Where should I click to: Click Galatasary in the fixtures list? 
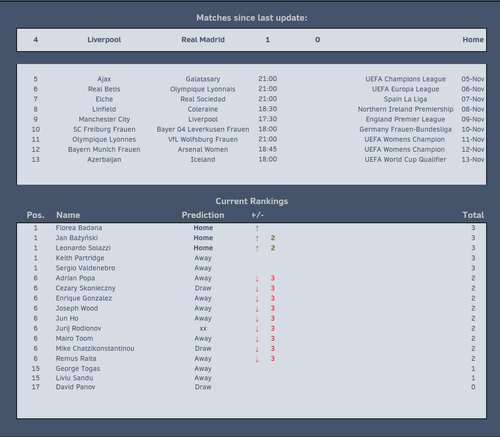(x=203, y=79)
